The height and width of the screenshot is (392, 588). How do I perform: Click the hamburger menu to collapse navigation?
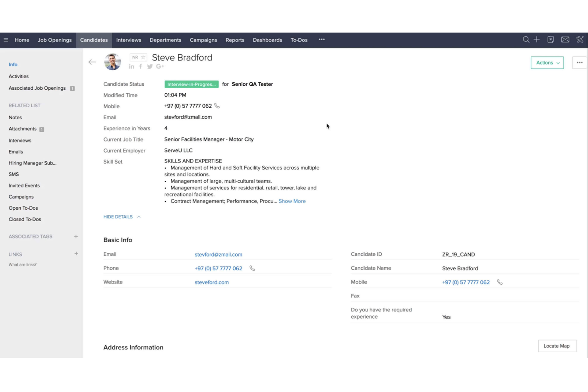[x=6, y=40]
